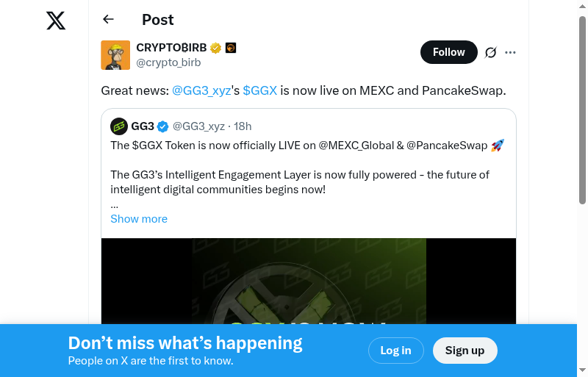Click the X logo home icon
Screen dimensions: 588x377
56,21
